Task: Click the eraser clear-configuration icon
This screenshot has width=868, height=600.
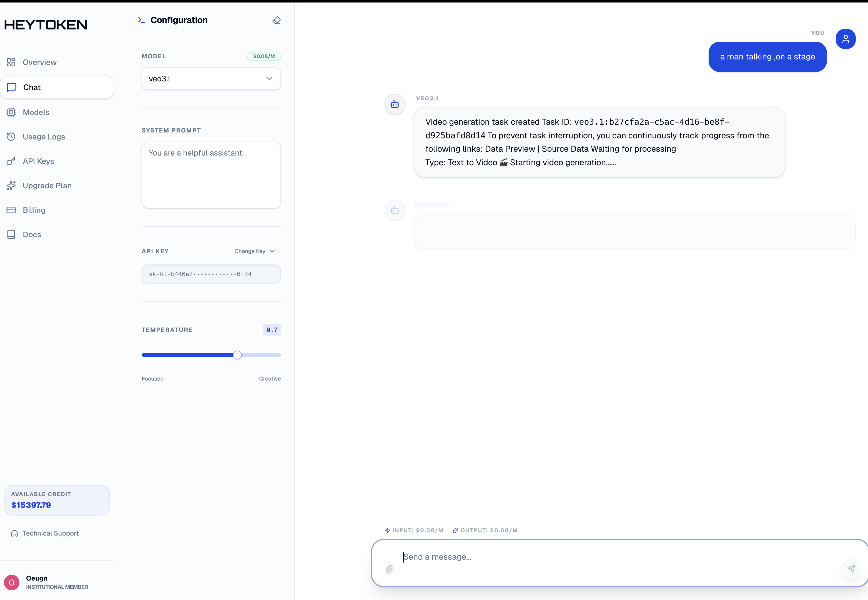Action: [277, 20]
